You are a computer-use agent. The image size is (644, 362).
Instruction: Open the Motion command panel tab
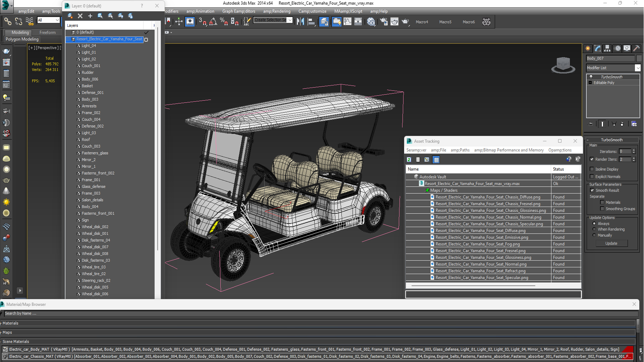(x=617, y=49)
